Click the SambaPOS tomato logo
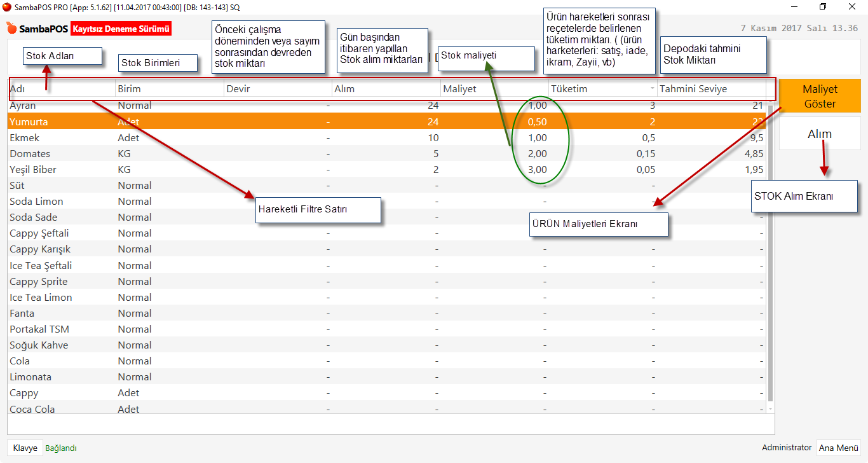This screenshot has width=868, height=463. [11, 29]
